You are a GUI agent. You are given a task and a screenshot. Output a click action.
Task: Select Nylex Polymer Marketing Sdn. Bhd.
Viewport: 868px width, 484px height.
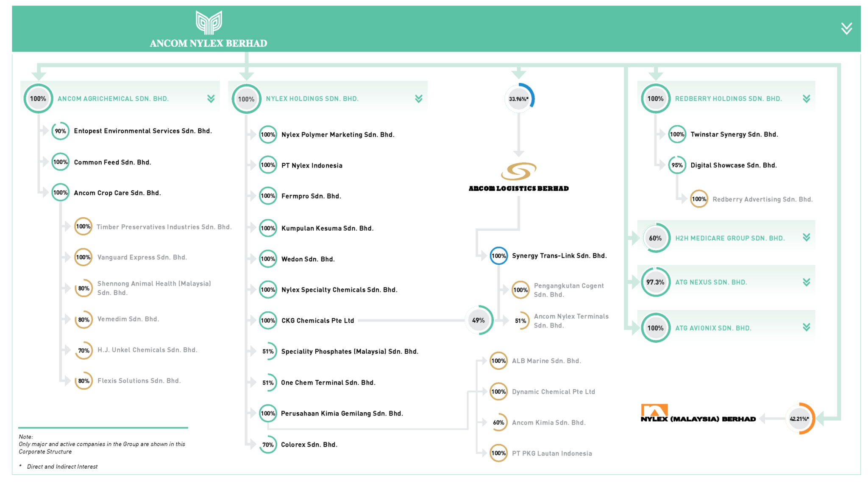338,135
